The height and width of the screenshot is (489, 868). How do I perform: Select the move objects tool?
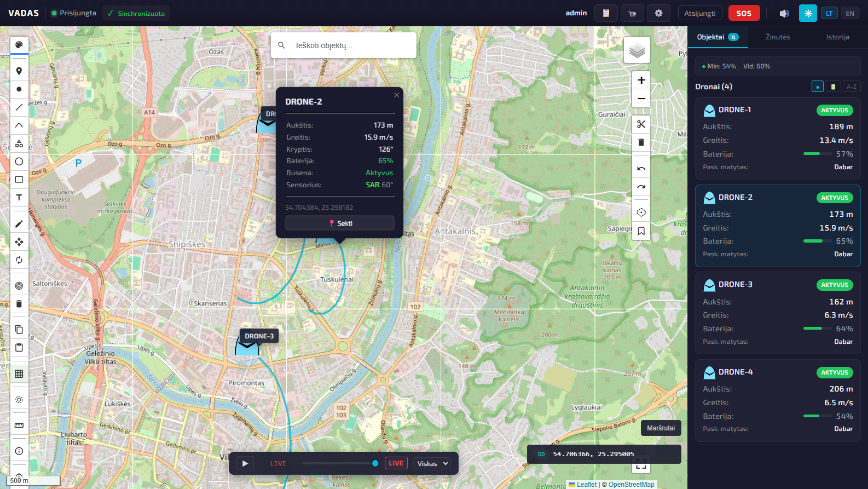[x=19, y=242]
